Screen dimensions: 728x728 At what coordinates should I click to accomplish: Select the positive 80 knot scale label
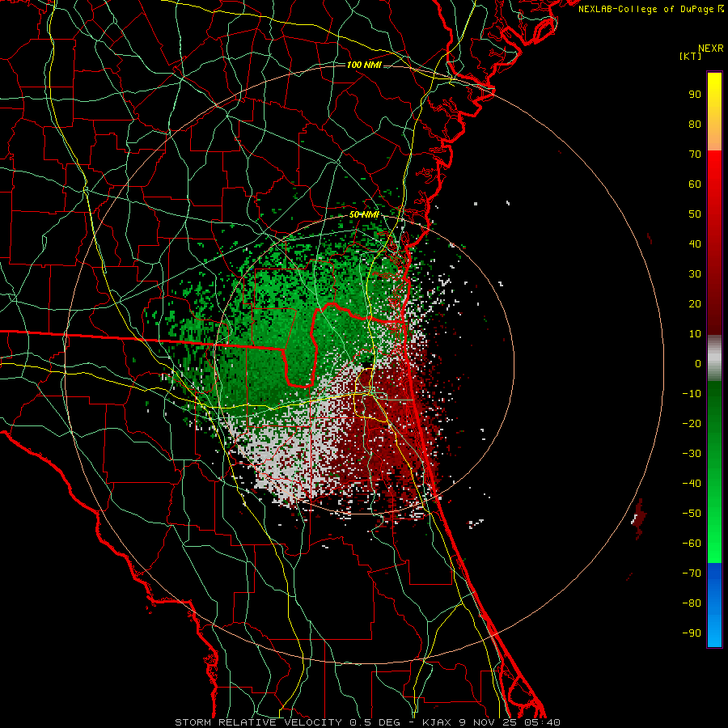(x=695, y=124)
